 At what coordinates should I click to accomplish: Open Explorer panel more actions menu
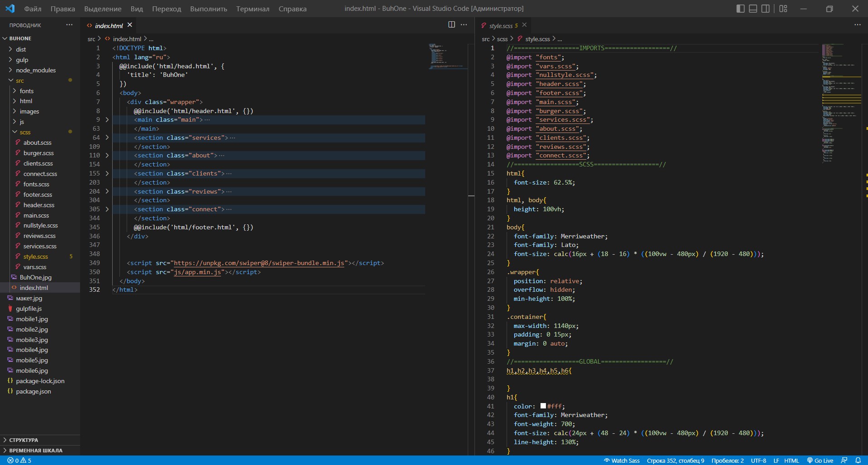(x=69, y=25)
